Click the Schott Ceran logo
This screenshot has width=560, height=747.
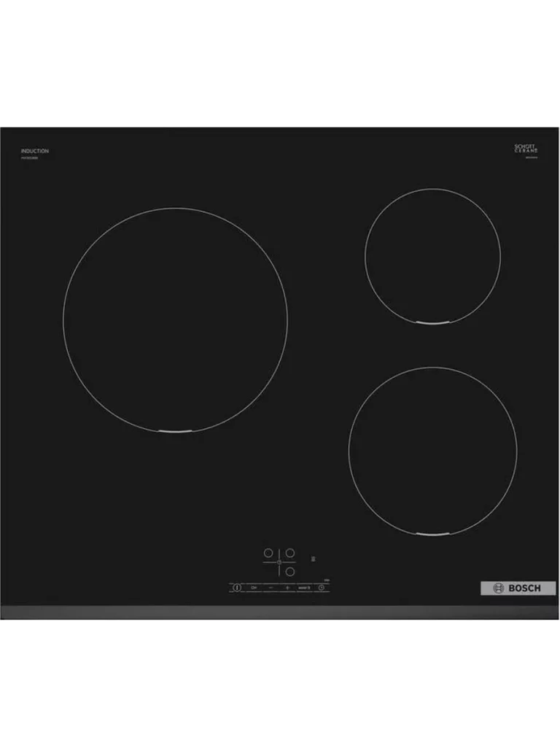[x=525, y=148]
